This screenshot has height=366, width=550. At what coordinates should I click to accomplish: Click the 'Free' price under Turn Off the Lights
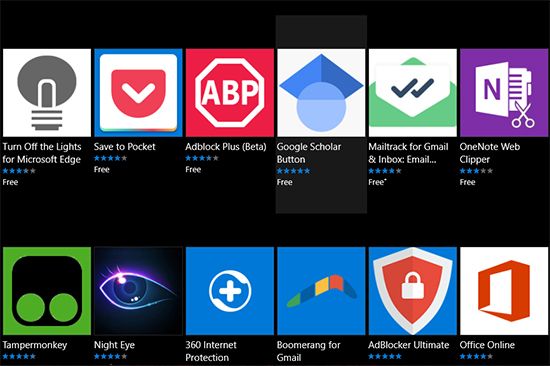[10, 182]
